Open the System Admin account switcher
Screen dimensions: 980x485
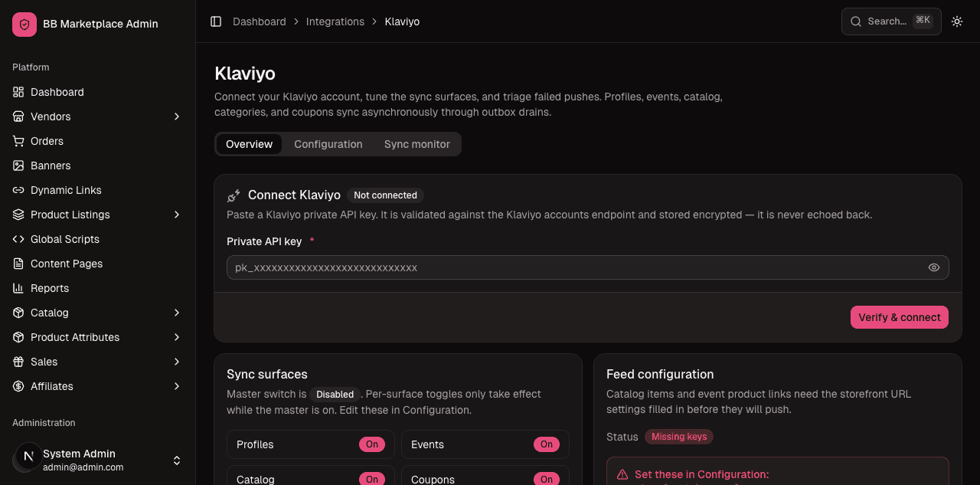click(x=177, y=460)
